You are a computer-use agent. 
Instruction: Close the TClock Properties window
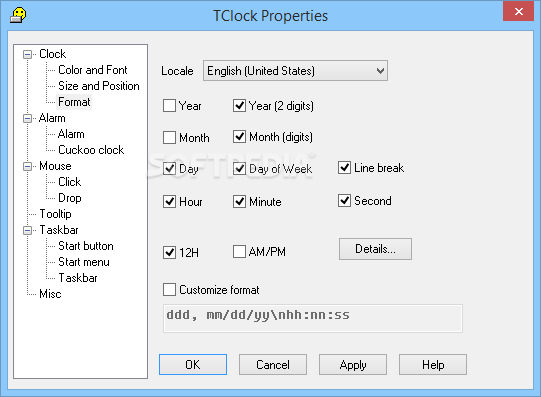[x=518, y=11]
